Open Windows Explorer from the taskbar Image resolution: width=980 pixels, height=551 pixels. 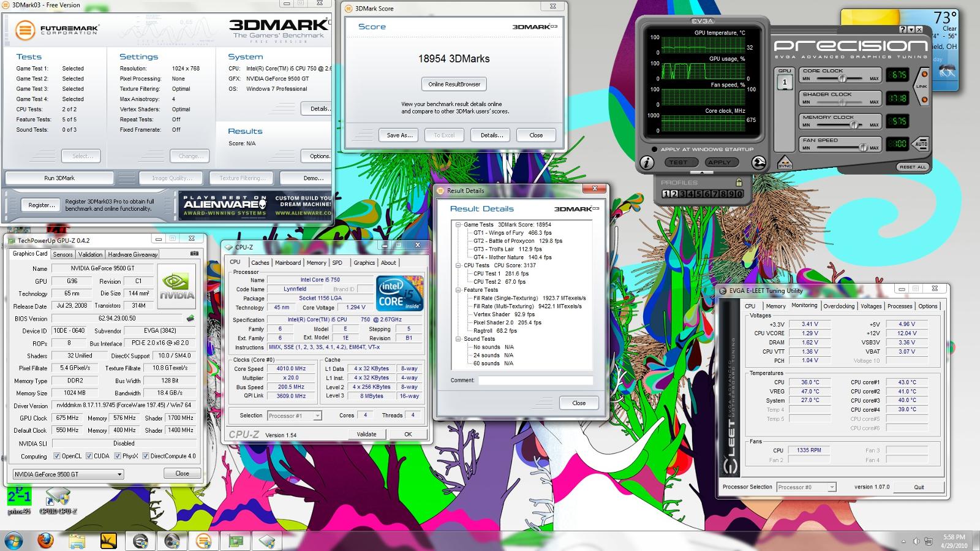[77, 541]
